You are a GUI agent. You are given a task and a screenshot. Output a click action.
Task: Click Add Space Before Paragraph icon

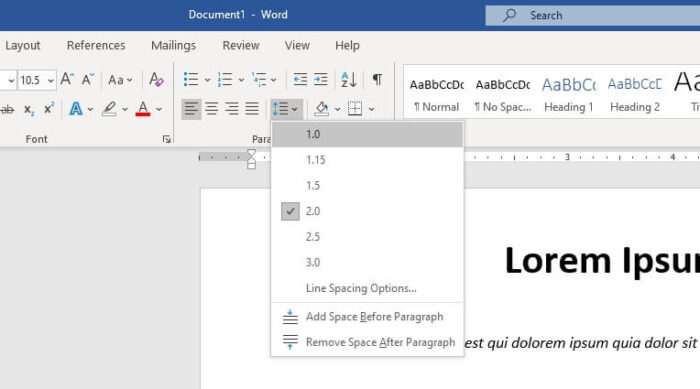pyautogui.click(x=290, y=317)
